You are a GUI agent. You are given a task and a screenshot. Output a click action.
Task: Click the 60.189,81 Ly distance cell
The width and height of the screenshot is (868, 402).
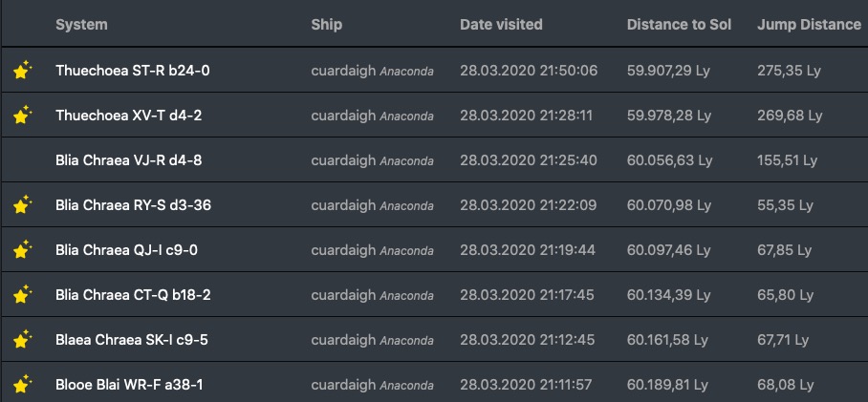click(x=669, y=384)
